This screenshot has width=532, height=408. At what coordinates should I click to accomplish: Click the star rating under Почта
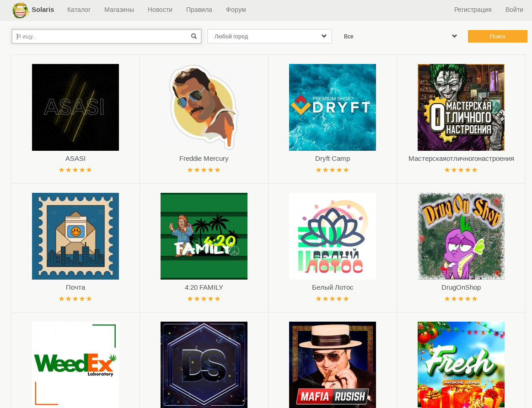pos(75,298)
